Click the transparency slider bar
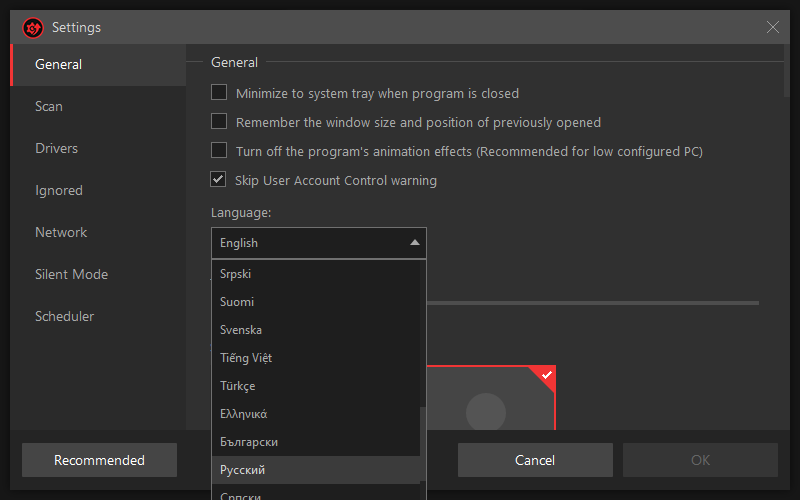The image size is (800, 500). click(592, 303)
